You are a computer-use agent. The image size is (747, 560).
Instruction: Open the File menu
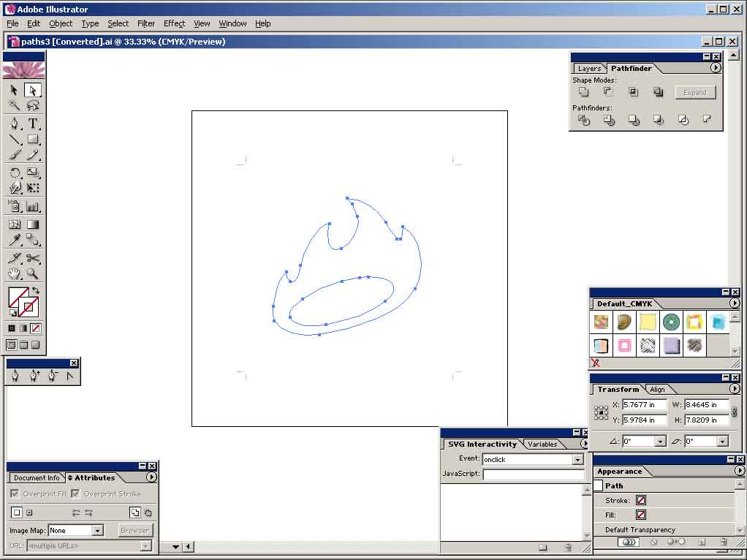[x=12, y=23]
